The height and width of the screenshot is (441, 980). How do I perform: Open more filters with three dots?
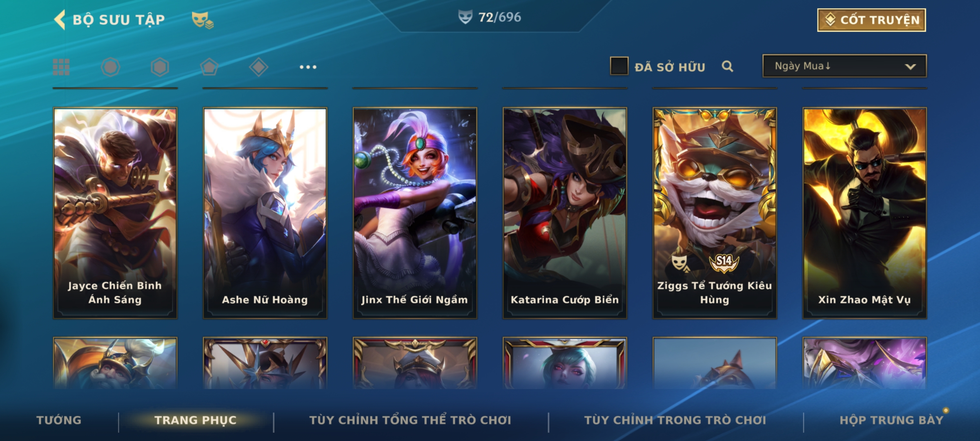[308, 67]
